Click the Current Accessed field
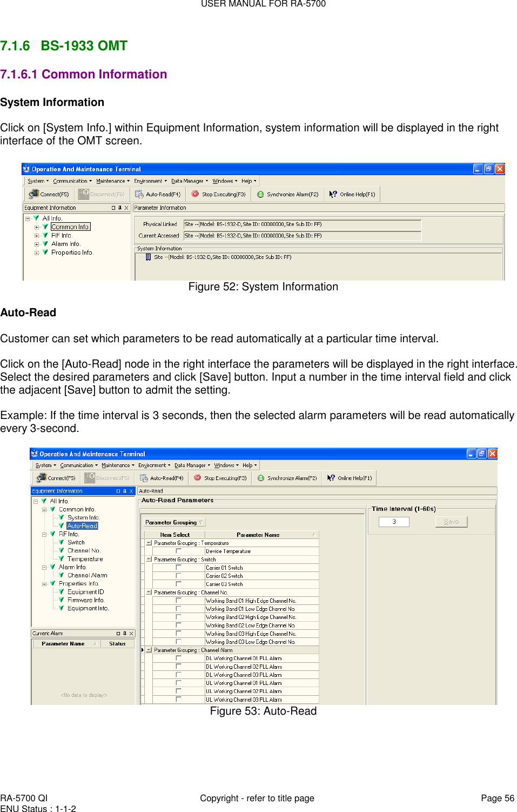Image resolution: width=517 pixels, height=812 pixels. coord(302,236)
